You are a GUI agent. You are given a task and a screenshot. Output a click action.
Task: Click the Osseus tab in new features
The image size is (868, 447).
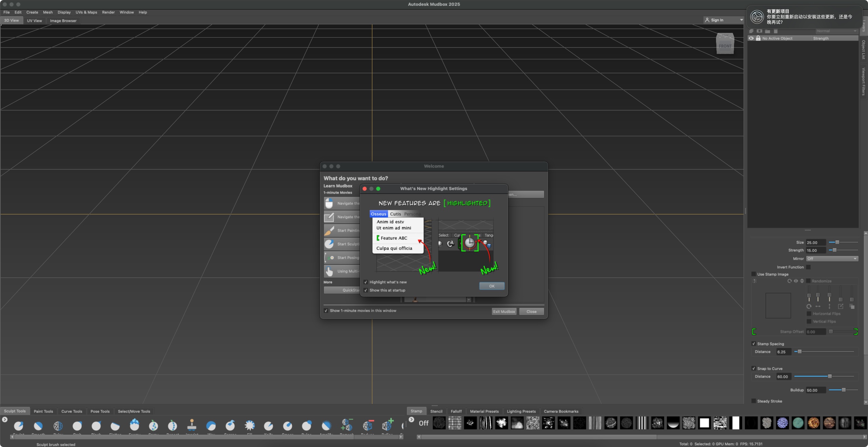(379, 214)
